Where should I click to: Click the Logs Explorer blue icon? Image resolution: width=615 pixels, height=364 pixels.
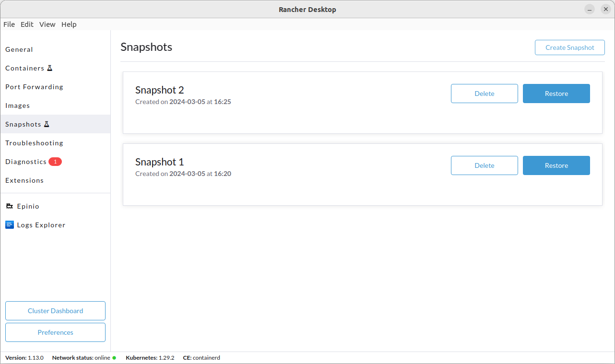(x=10, y=225)
